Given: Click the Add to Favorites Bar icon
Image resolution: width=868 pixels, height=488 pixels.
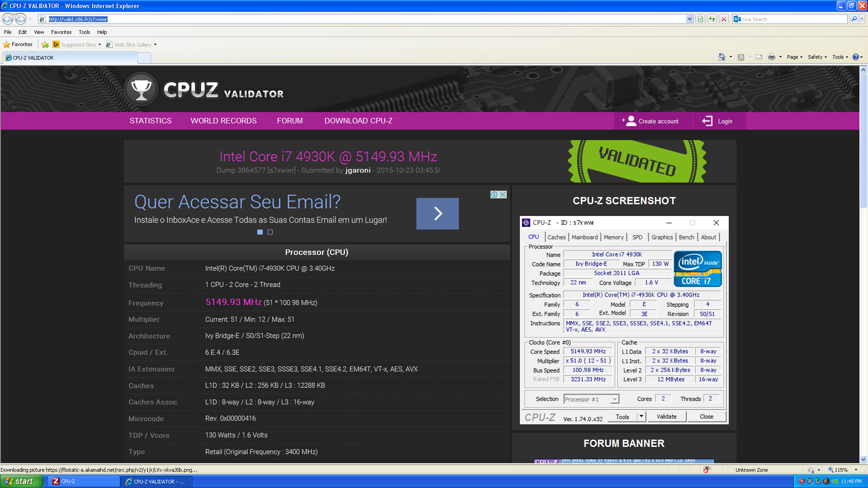Looking at the screenshot, I should pyautogui.click(x=45, y=44).
